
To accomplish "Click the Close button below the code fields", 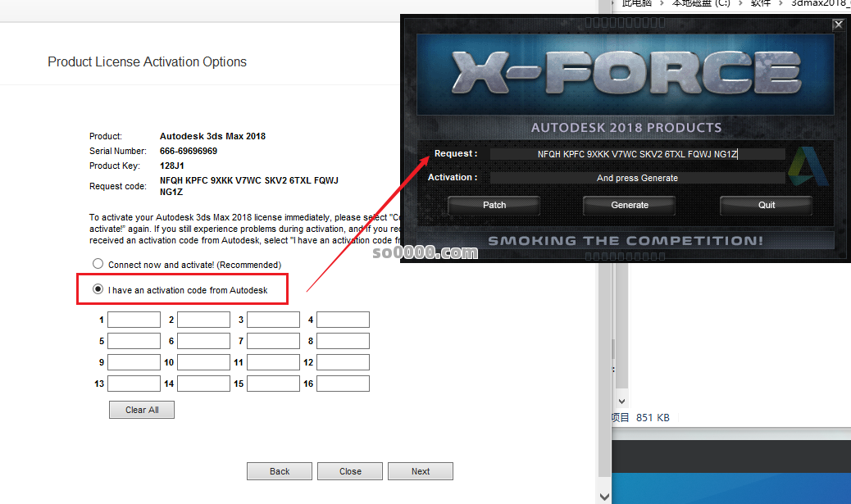I will [x=350, y=471].
